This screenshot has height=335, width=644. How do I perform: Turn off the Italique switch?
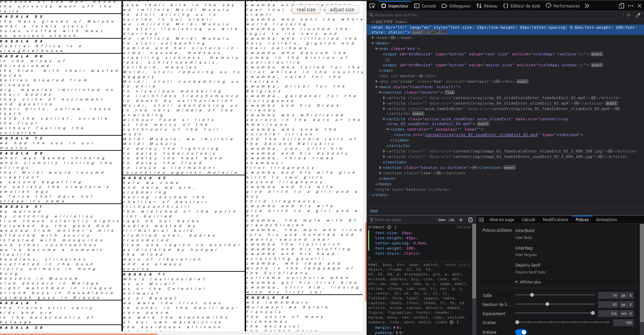tap(521, 332)
